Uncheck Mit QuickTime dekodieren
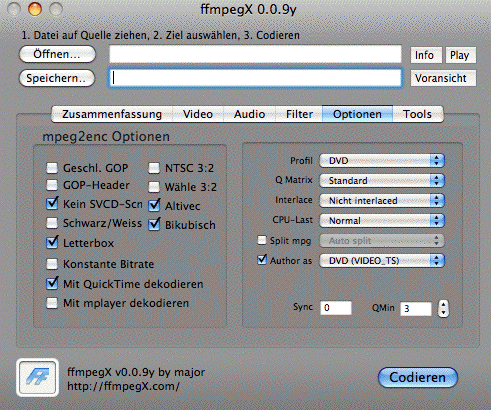This screenshot has width=491, height=410. [52, 283]
